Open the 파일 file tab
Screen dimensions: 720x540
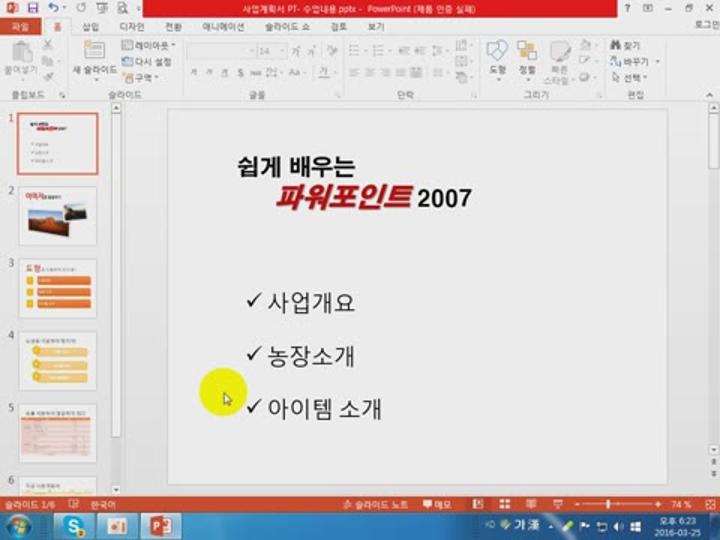(x=20, y=27)
